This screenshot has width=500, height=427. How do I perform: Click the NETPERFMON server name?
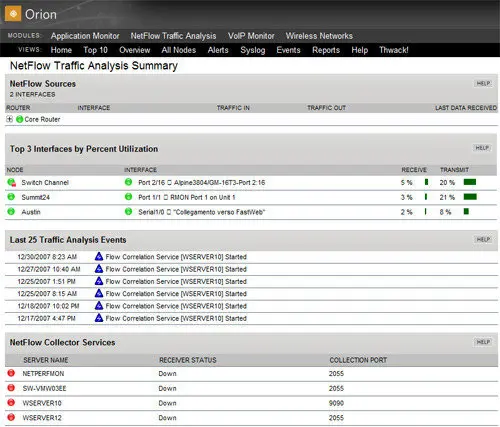tap(43, 374)
